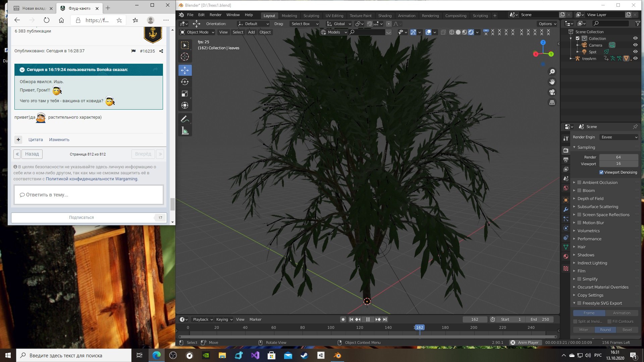Expand the Shadows panel
644x362 pixels.
[x=586, y=255]
